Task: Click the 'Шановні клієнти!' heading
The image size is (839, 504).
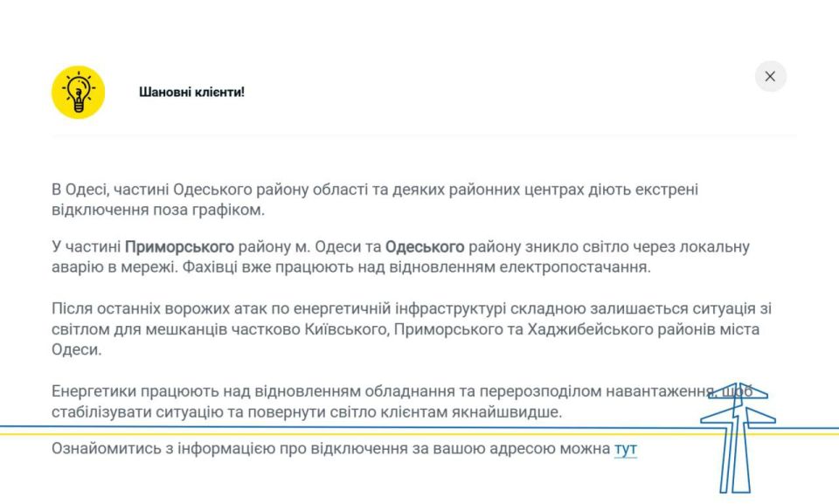Action: point(192,89)
